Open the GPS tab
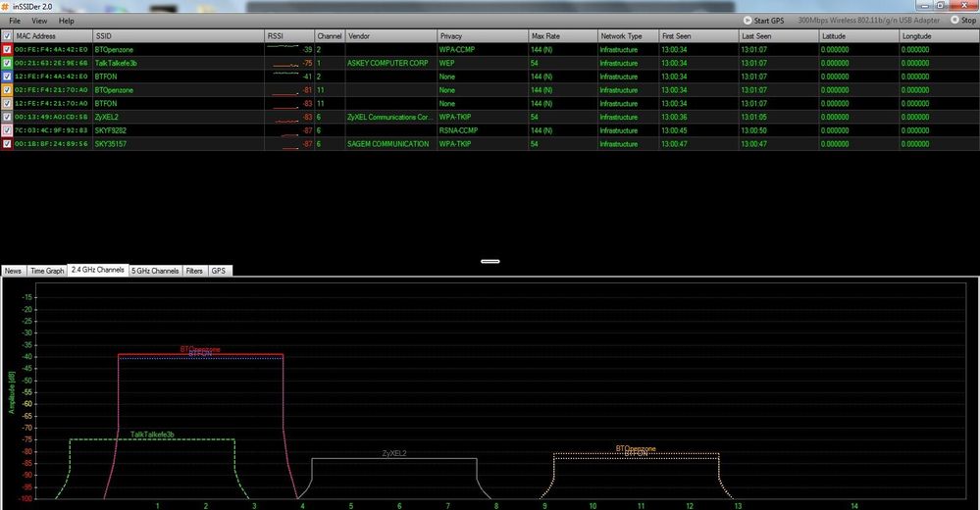980x510 pixels. 219,271
